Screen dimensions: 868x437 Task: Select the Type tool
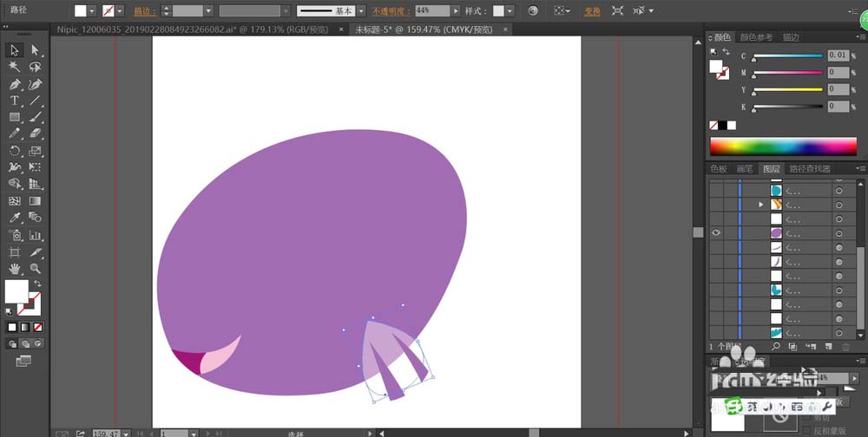(15, 101)
